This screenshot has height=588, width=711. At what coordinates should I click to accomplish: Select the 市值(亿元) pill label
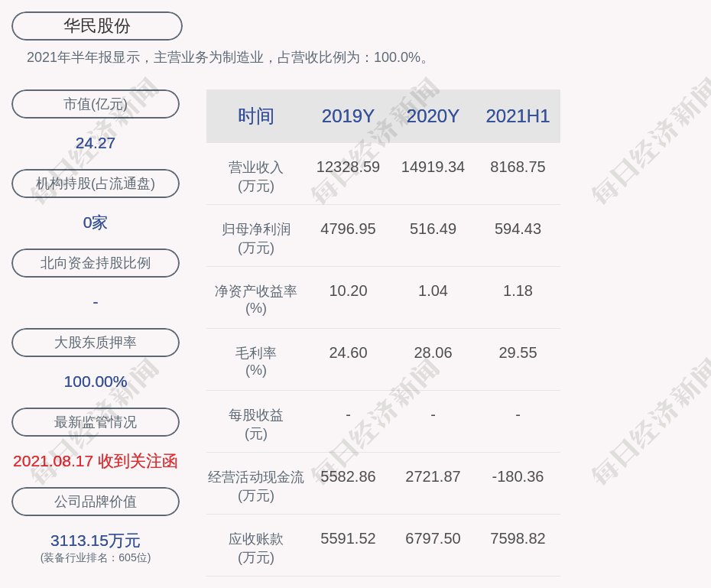coord(96,104)
